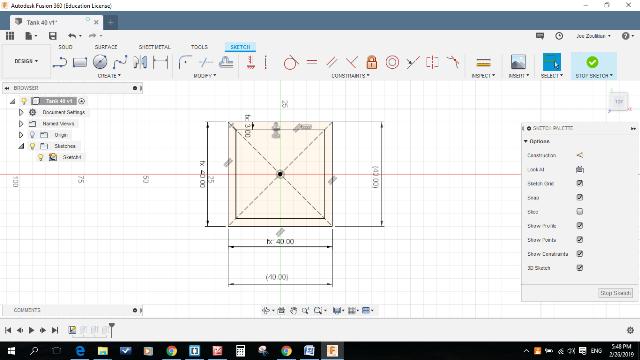Apply the Symmetry constraint

[432, 62]
